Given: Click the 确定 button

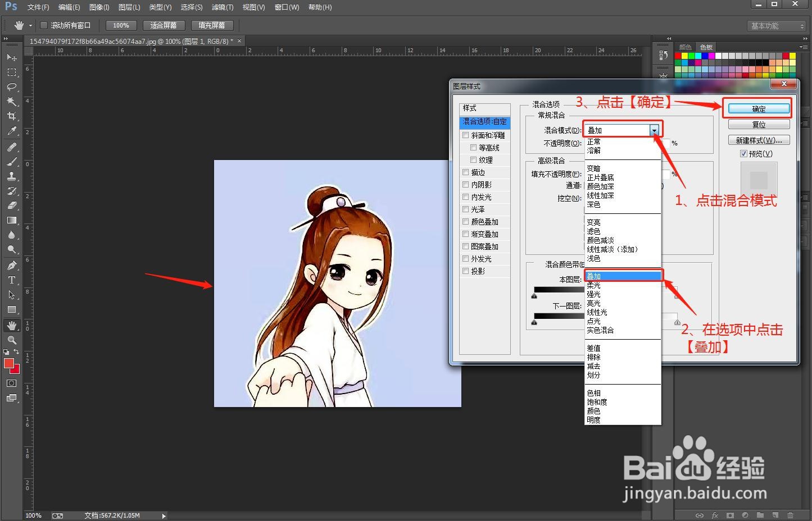Looking at the screenshot, I should (x=759, y=109).
